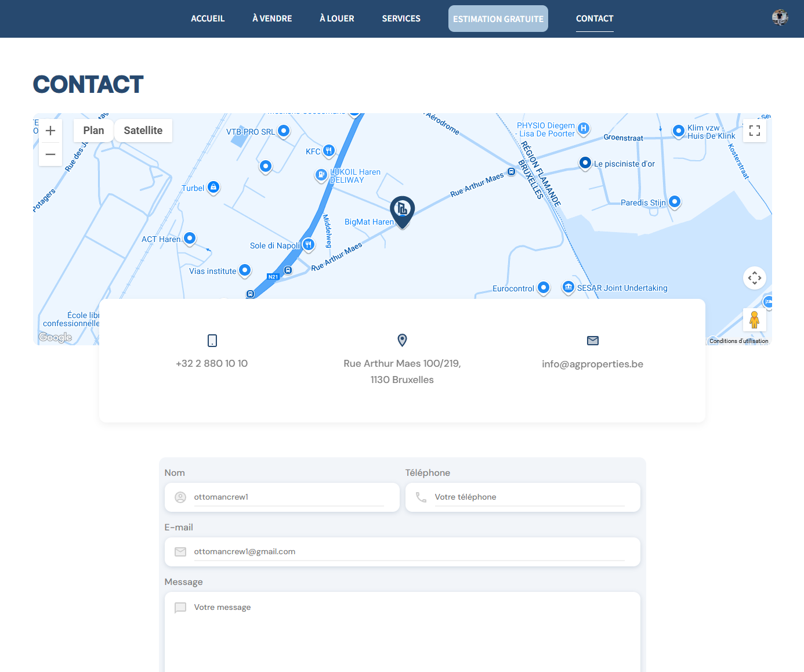Screen dimensions: 804x672
Task: Open user profile avatar
Action: pyautogui.click(x=780, y=18)
